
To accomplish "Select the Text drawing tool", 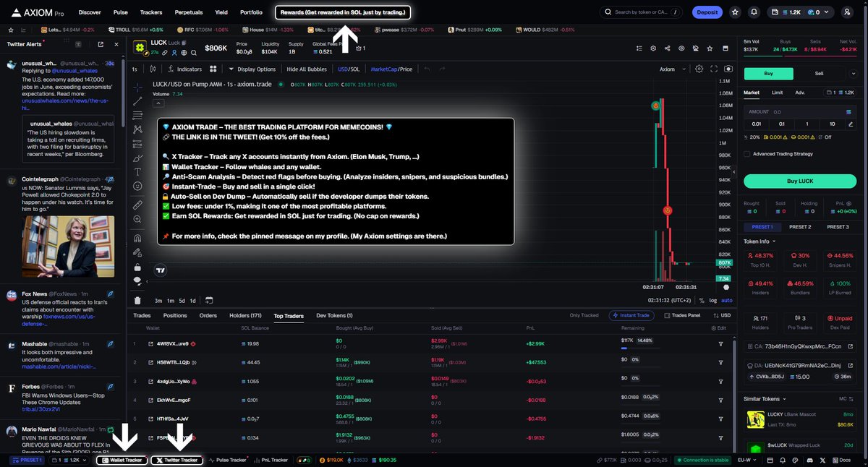I will pyautogui.click(x=137, y=172).
